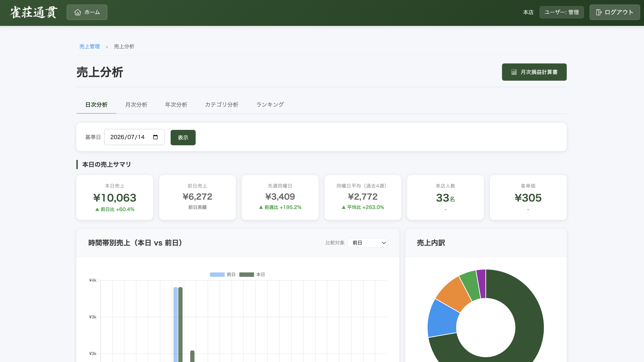Click the blue donut chart segment
The height and width of the screenshot is (362, 644).
click(x=442, y=319)
